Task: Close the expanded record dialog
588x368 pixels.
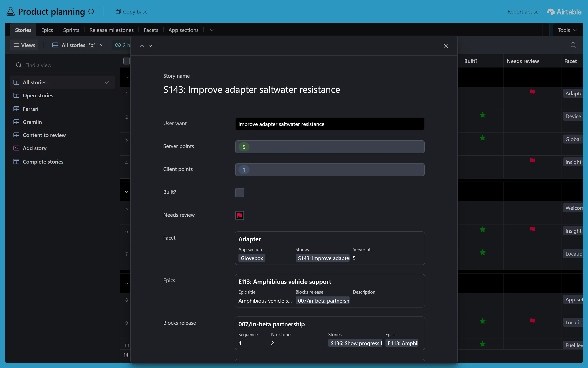Action: tap(446, 46)
